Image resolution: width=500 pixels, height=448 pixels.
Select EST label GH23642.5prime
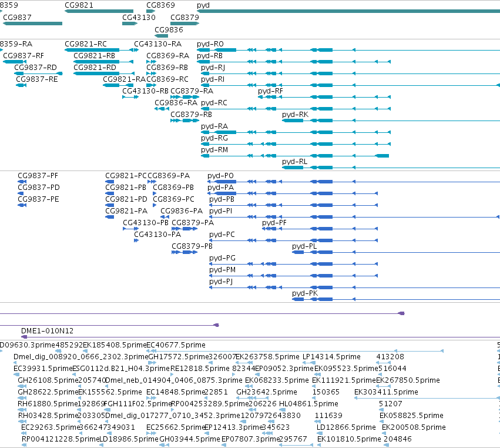(267, 392)
